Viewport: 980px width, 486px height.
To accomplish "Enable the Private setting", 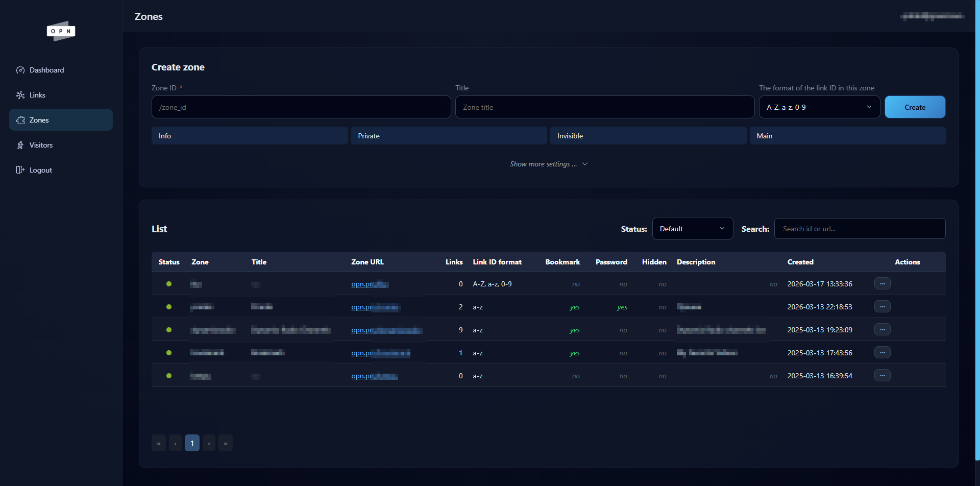I will point(449,135).
